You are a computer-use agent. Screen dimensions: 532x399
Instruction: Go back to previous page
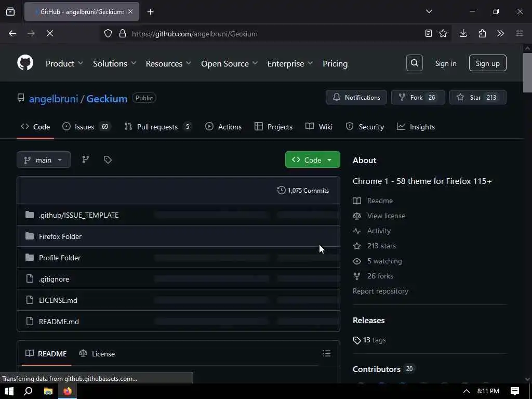pos(12,33)
